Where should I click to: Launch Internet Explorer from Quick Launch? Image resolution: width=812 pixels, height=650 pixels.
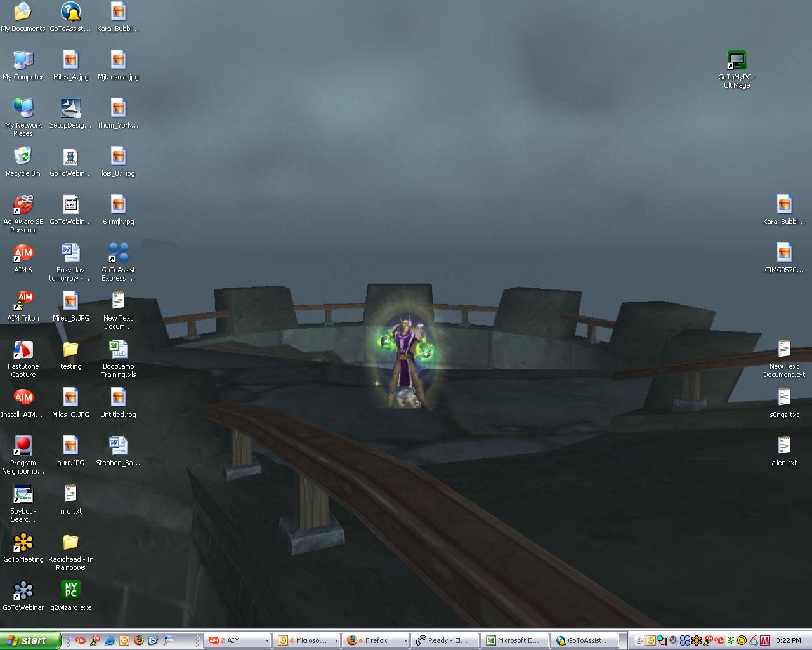pyautogui.click(x=110, y=640)
